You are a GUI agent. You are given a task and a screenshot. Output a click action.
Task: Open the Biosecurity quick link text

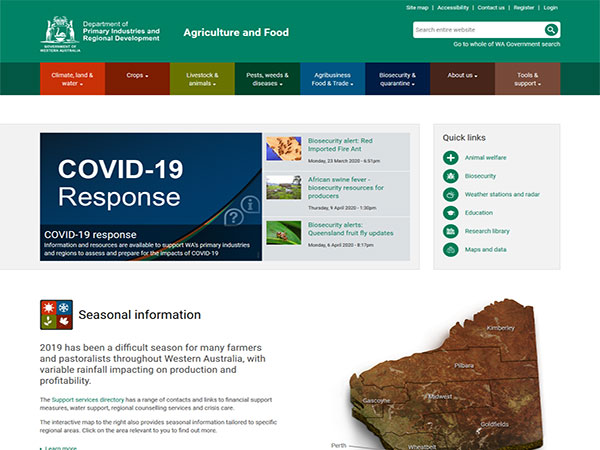pyautogui.click(x=480, y=176)
